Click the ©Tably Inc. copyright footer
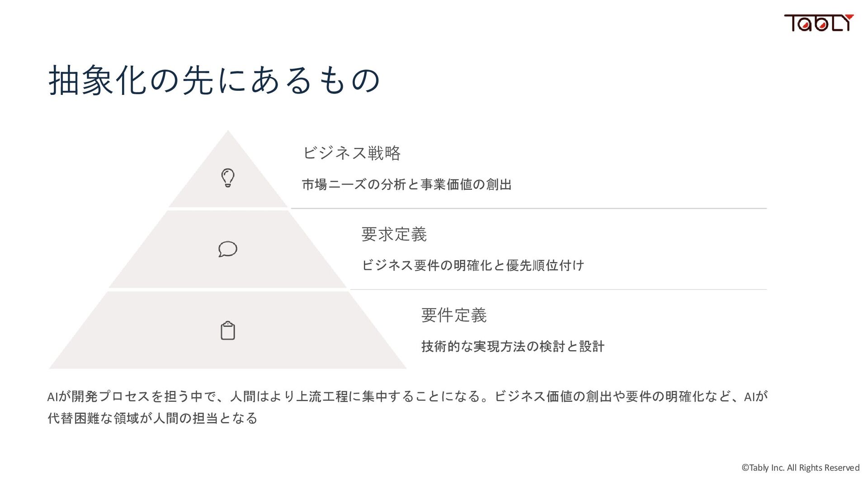The image size is (868, 488). [x=800, y=468]
